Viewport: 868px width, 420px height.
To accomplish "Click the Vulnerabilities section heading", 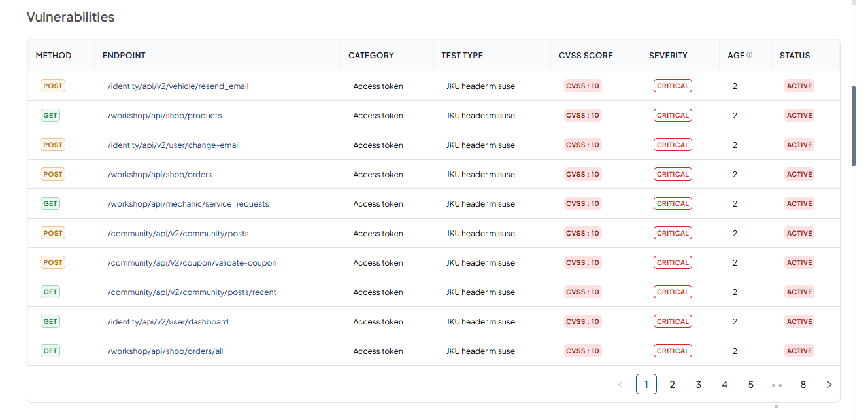I will click(x=71, y=17).
